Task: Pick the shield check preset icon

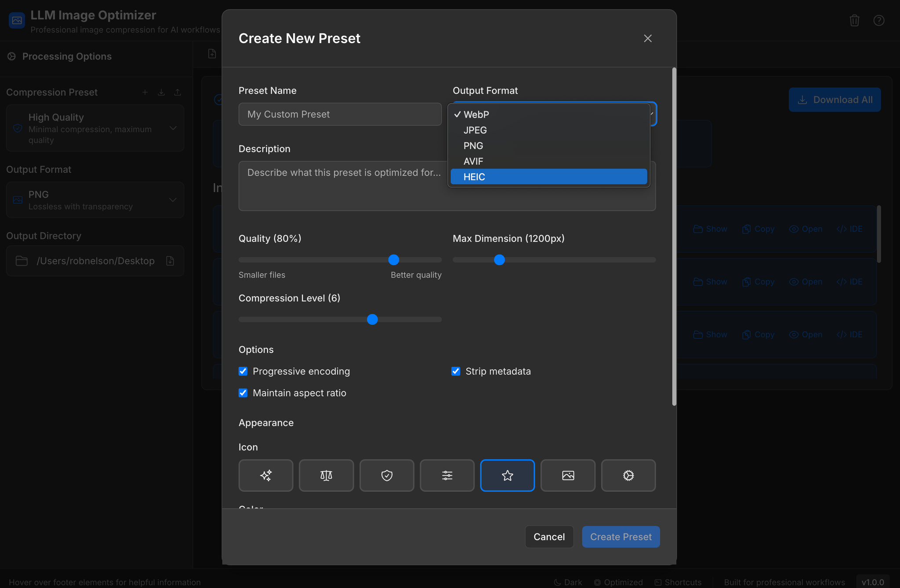Action: coord(387,475)
